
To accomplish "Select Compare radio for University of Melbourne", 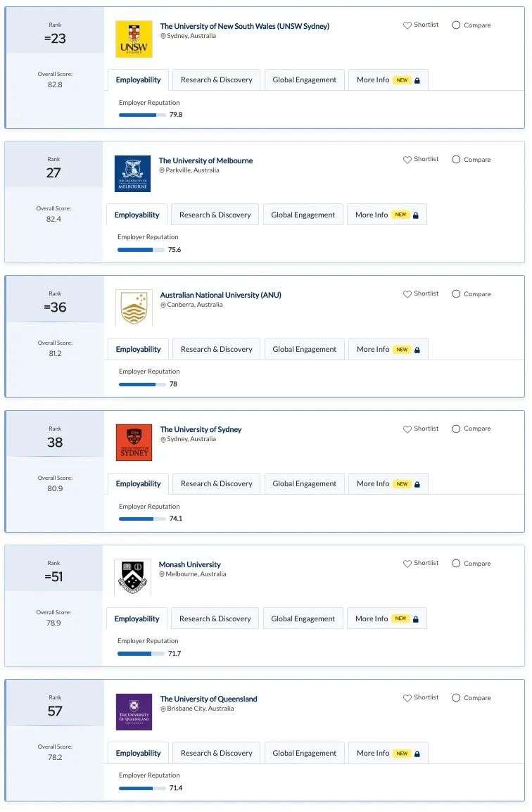I will click(x=456, y=160).
